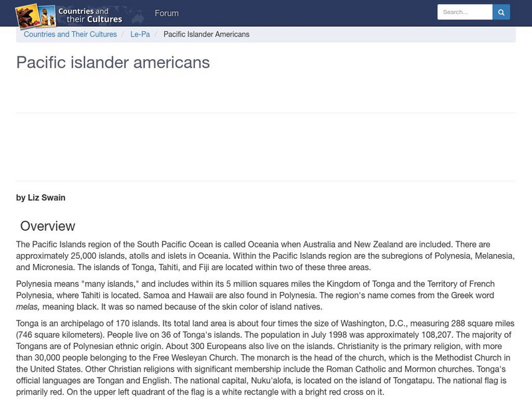
Task: Open the Forum menu item
Action: tap(167, 13)
